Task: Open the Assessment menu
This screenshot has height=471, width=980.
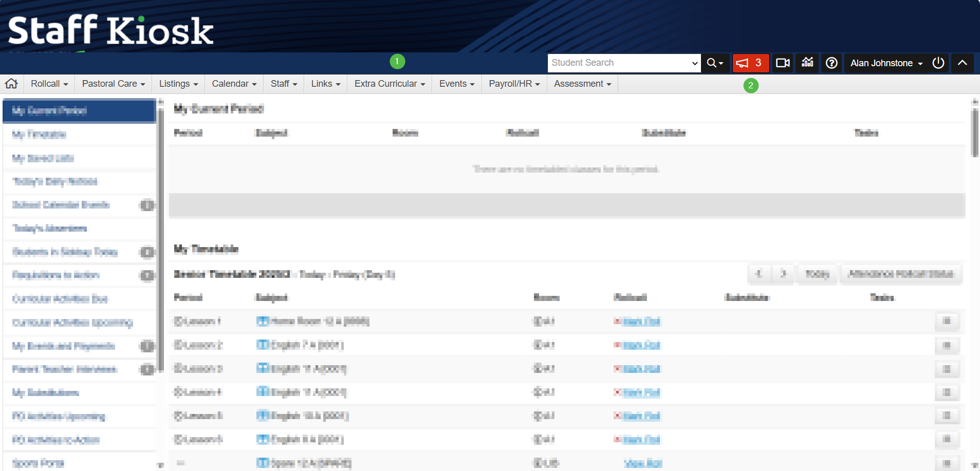Action: click(582, 84)
